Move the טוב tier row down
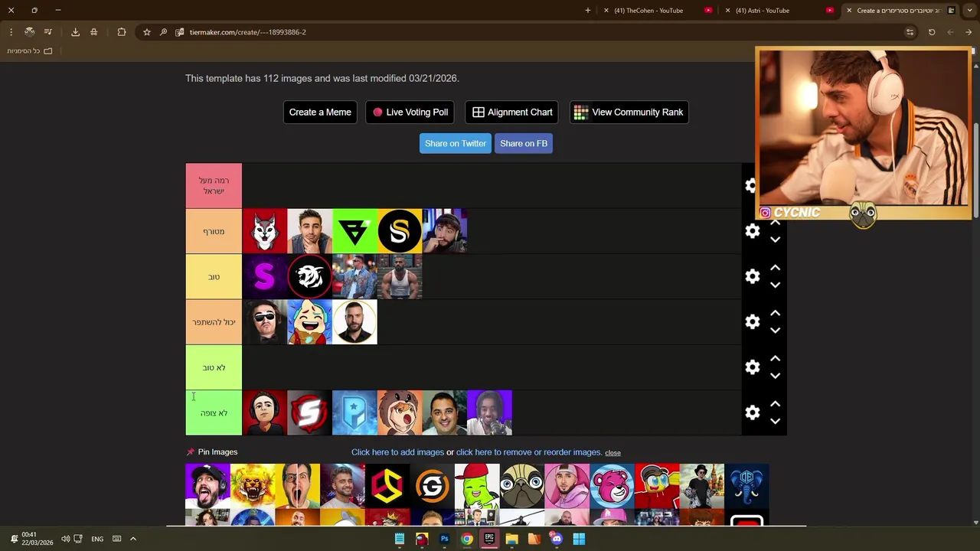Viewport: 980px width, 551px height. coord(775,285)
